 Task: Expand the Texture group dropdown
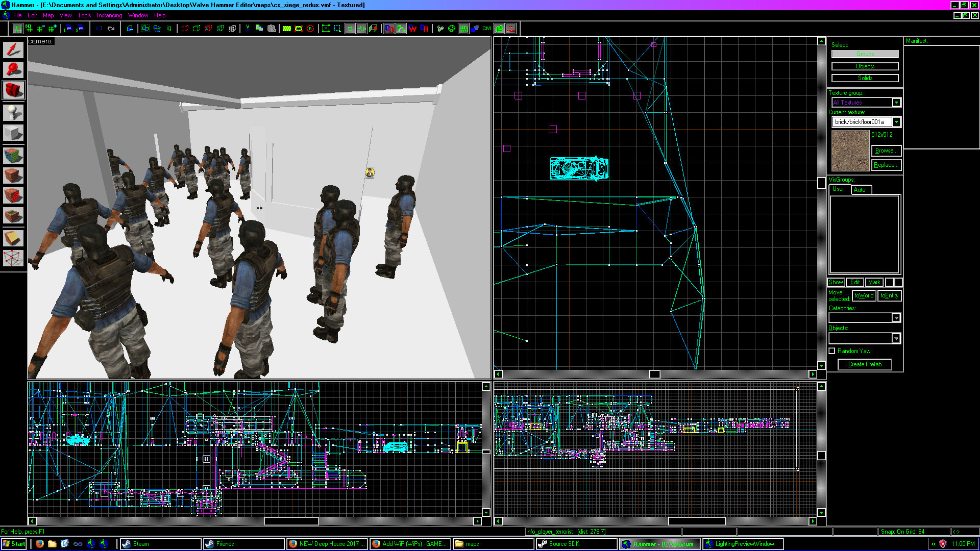(x=896, y=103)
